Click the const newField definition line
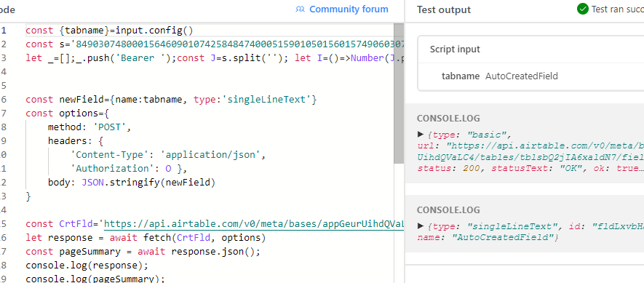Image resolution: width=644 pixels, height=283 pixels. click(x=171, y=100)
